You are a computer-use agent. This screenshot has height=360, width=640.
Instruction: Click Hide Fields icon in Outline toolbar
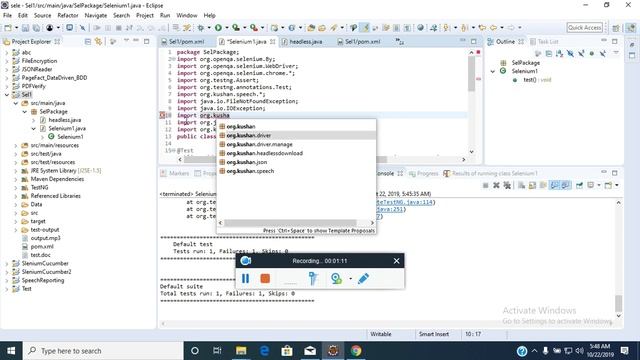[570, 53]
